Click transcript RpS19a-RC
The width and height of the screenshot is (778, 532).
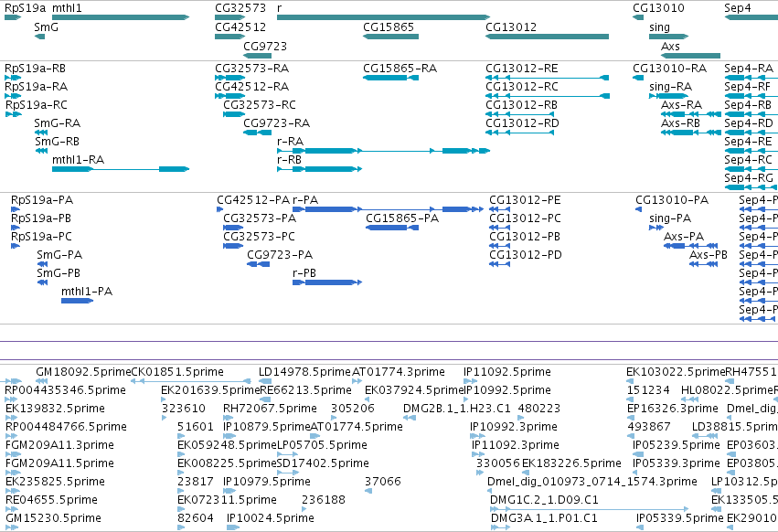click(37, 105)
